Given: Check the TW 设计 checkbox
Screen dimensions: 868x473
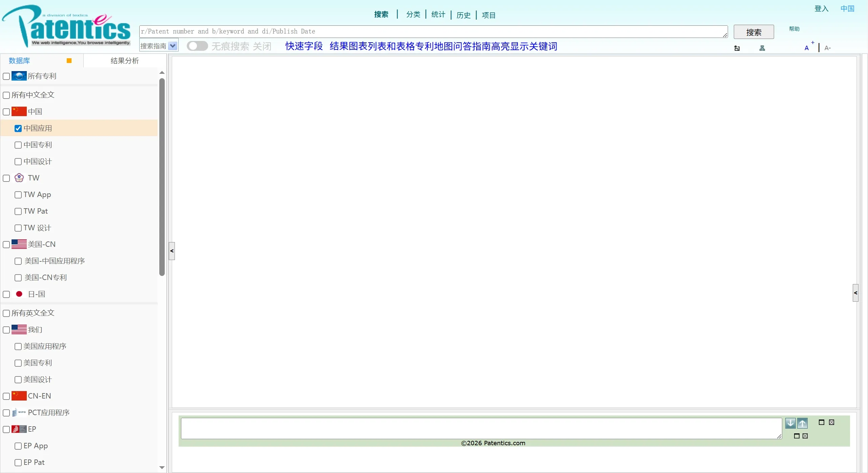Looking at the screenshot, I should [x=18, y=228].
